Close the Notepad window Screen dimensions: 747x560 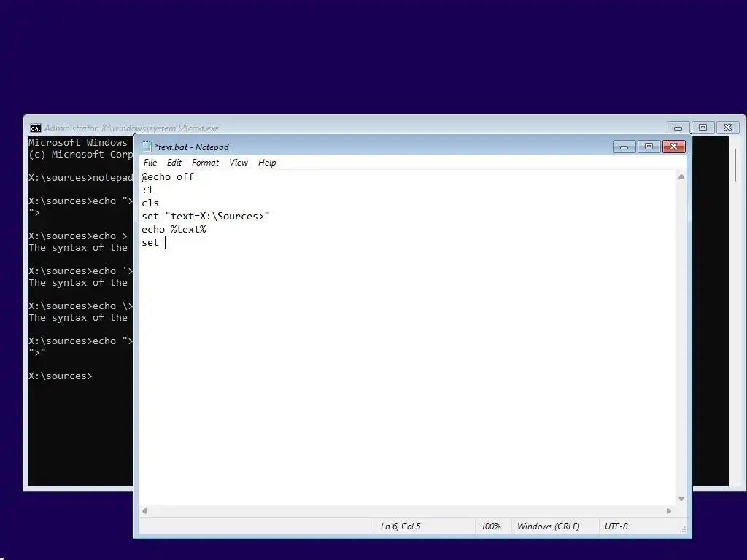tap(673, 147)
